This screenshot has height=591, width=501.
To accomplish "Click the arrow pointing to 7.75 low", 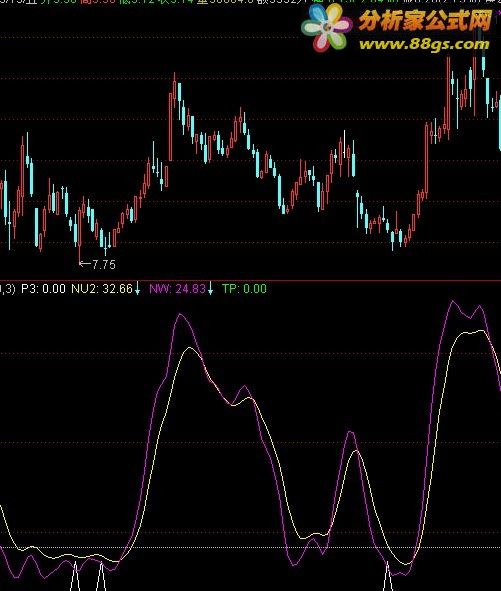I will (84, 264).
